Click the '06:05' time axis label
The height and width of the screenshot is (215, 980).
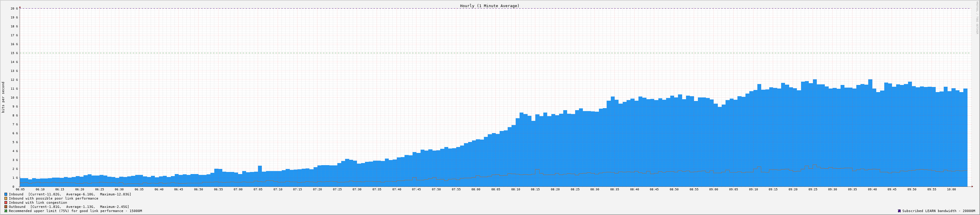tap(20, 189)
